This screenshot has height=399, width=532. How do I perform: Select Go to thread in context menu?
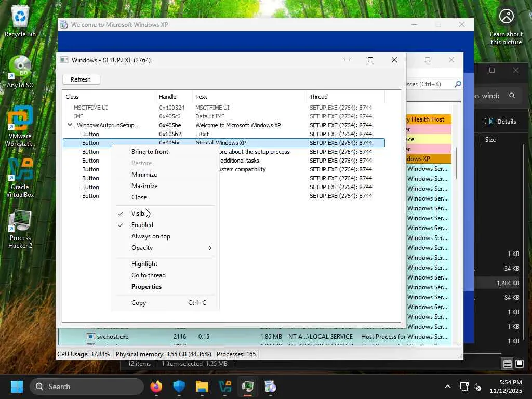pos(165,275)
